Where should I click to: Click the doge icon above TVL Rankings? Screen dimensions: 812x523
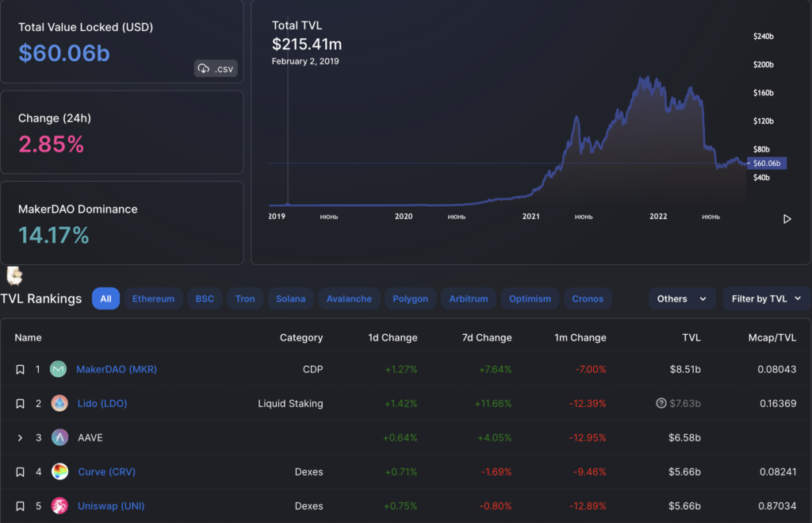(14, 277)
